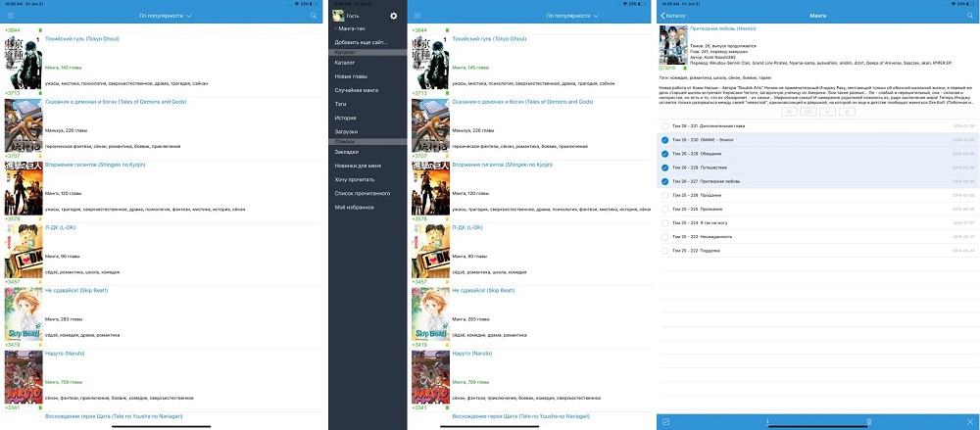Image resolution: width=980 pixels, height=430 pixels.
Task: Click 'Манга, 145 главы' in left catalog
Action: click(64, 68)
